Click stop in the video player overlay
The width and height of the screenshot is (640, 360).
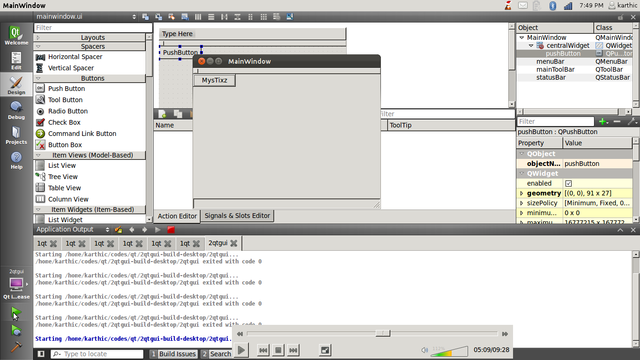(x=278, y=350)
